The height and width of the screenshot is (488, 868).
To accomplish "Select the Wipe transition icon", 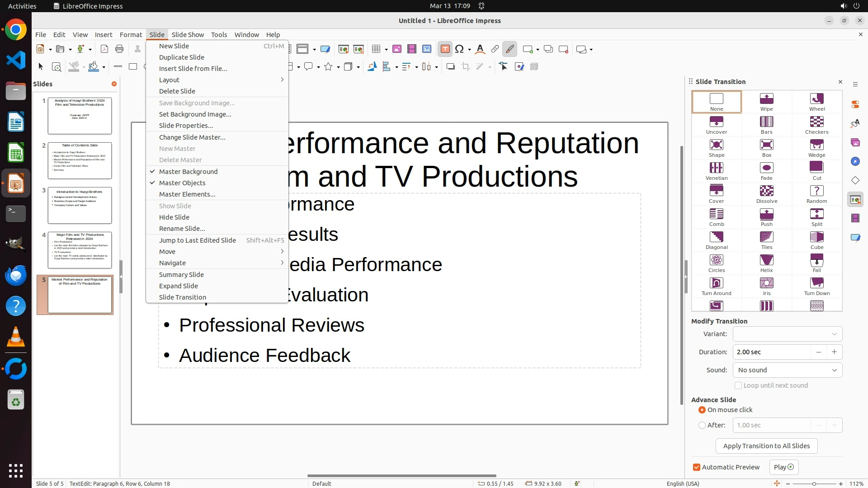I will (x=766, y=101).
